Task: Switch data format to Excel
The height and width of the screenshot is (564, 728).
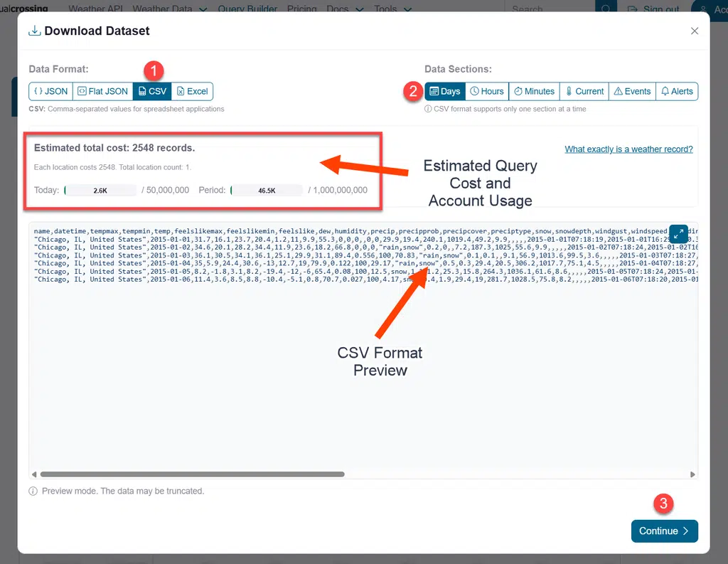Action: (192, 92)
